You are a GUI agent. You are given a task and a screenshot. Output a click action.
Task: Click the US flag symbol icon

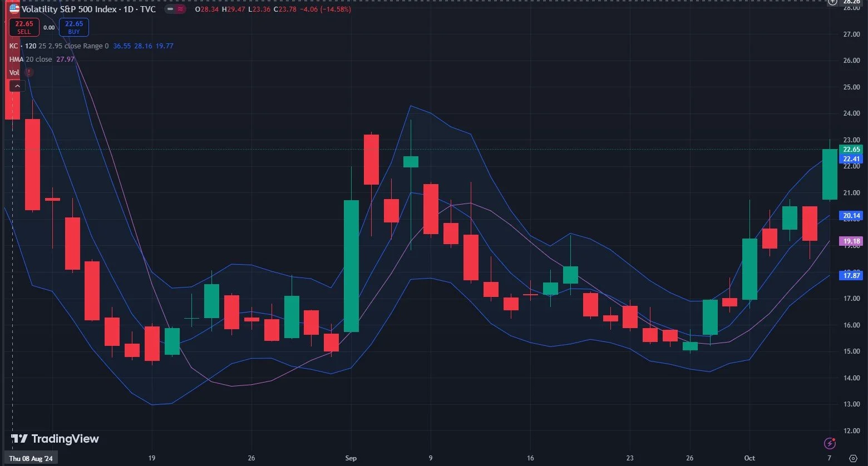click(14, 9)
